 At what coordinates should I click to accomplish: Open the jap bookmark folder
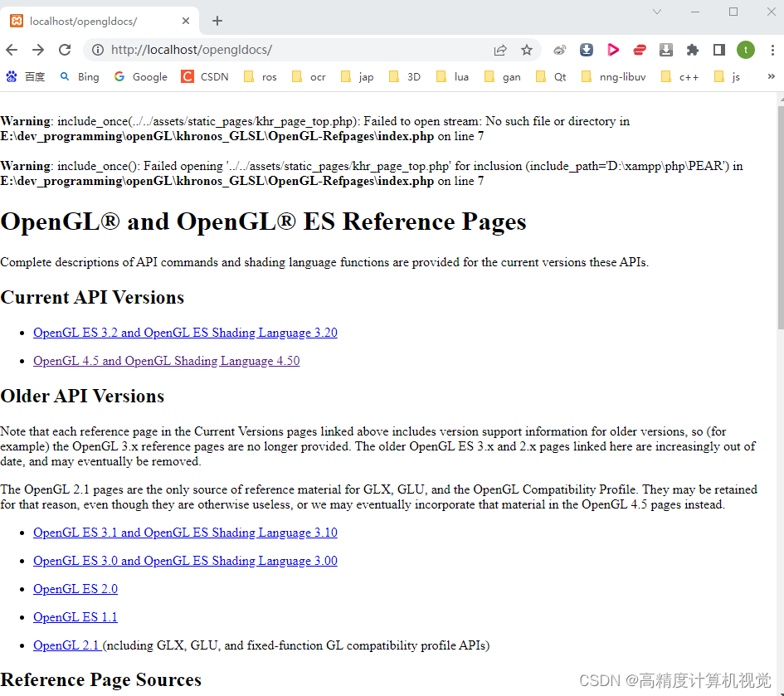point(357,76)
